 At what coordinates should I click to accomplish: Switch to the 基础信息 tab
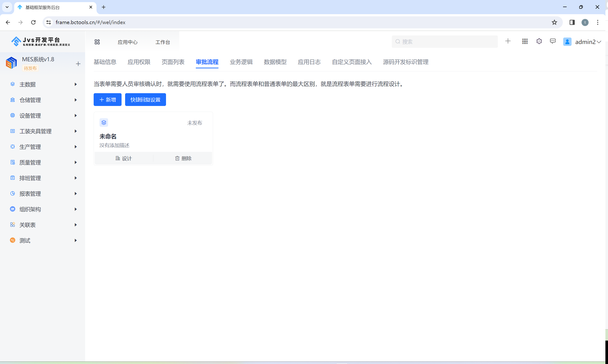105,62
